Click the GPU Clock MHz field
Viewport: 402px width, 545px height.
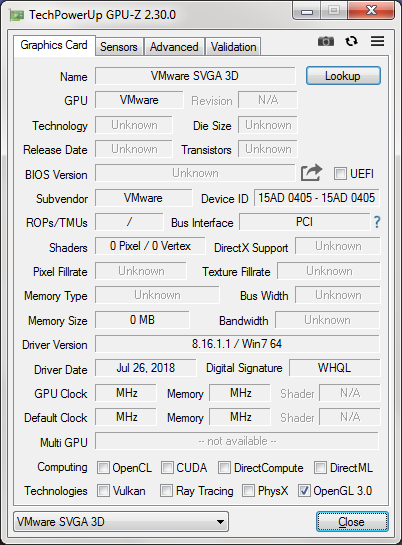[126, 393]
